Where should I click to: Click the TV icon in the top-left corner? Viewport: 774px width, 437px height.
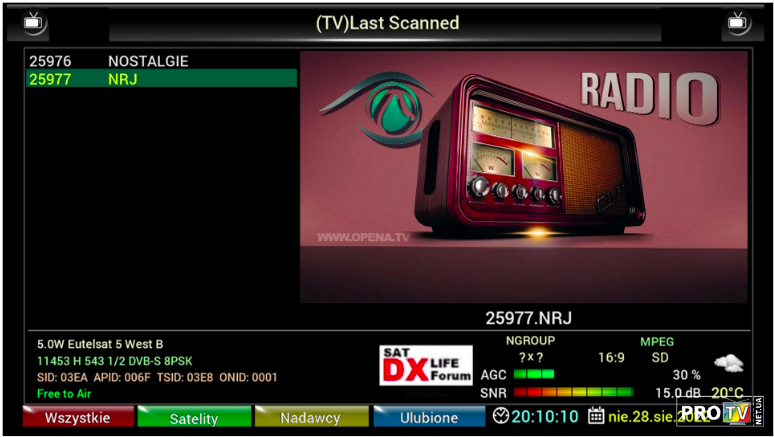click(x=34, y=21)
